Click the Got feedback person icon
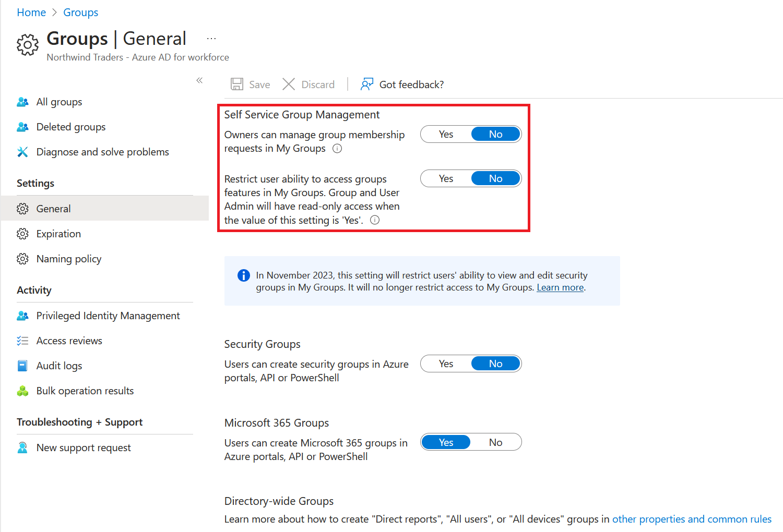The height and width of the screenshot is (532, 783). coord(367,84)
